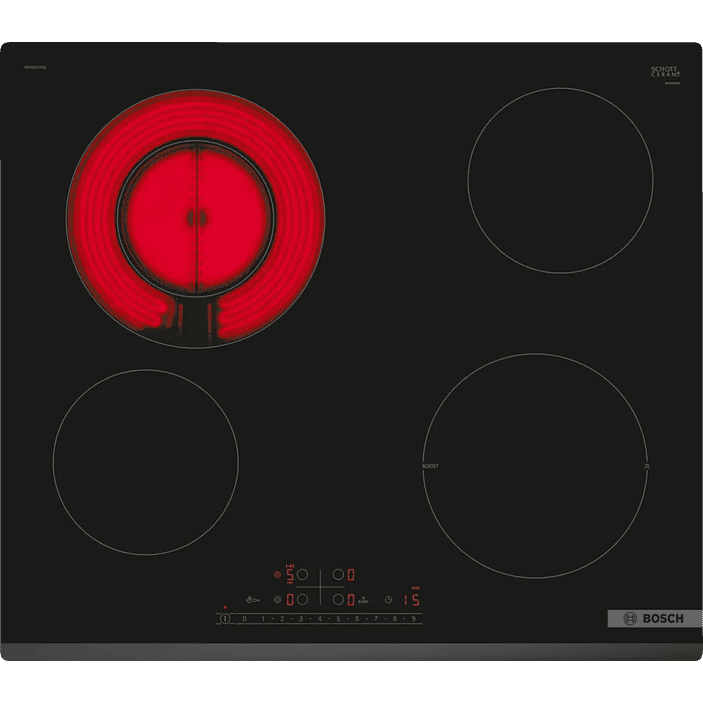Viewport: 703px width, 703px height.
Task: Click the Bosch logo badge
Action: click(x=648, y=618)
